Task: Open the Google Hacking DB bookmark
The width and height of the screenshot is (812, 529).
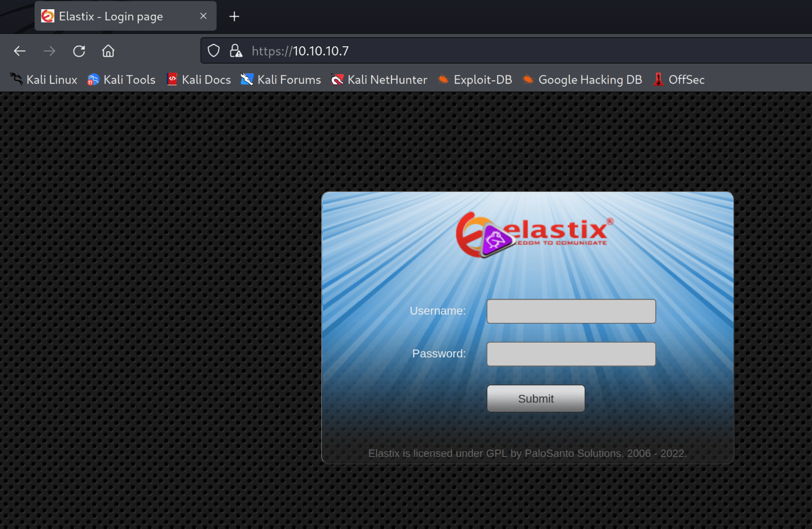Action: [x=582, y=80]
